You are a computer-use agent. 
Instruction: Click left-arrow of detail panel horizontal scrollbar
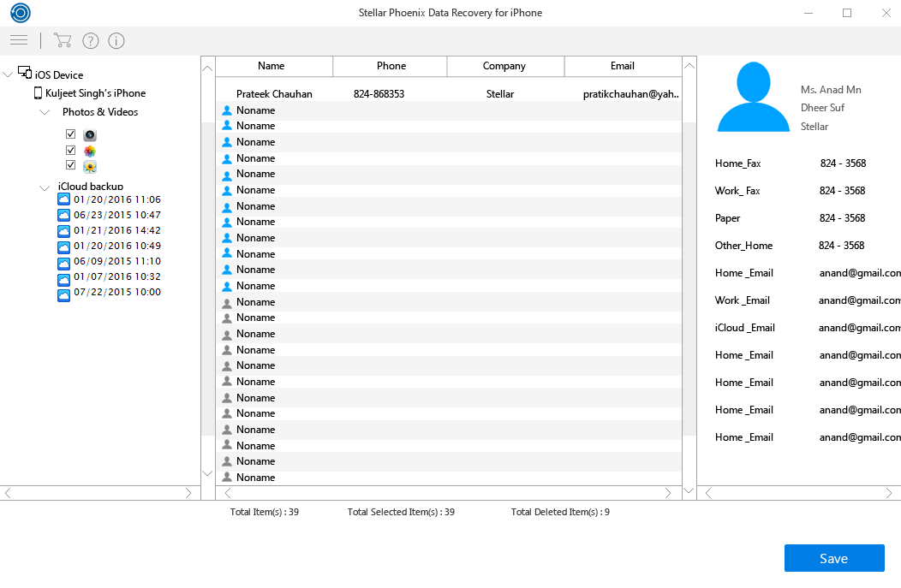[x=708, y=493]
